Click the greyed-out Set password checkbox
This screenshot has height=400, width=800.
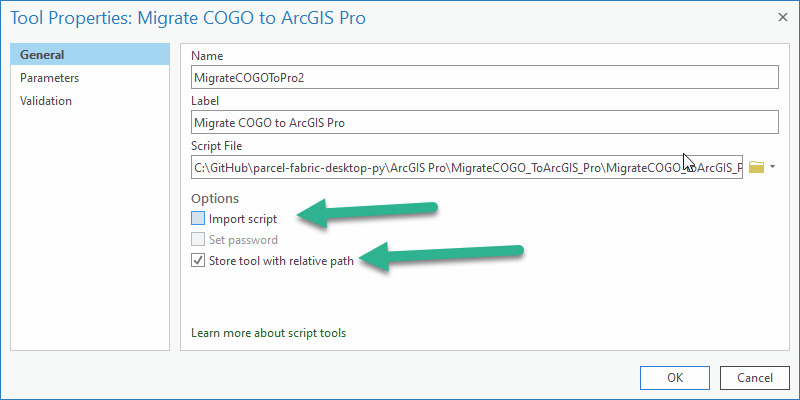pyautogui.click(x=198, y=240)
